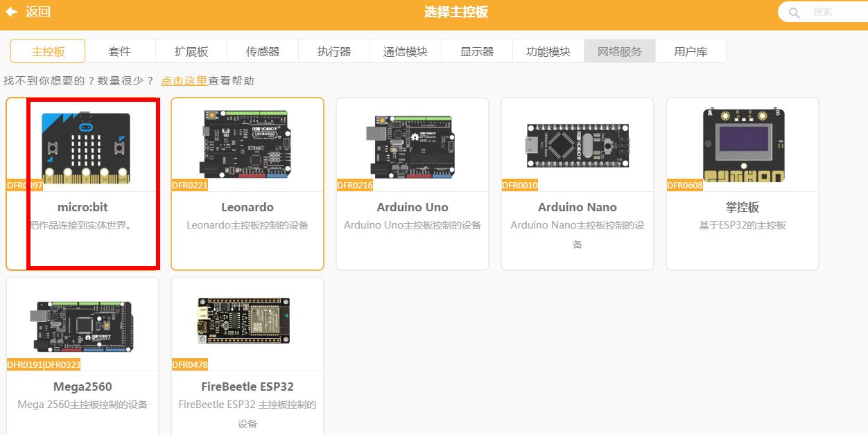
Task: Click description 把作品连接到实体世界。
Action: pos(83,225)
